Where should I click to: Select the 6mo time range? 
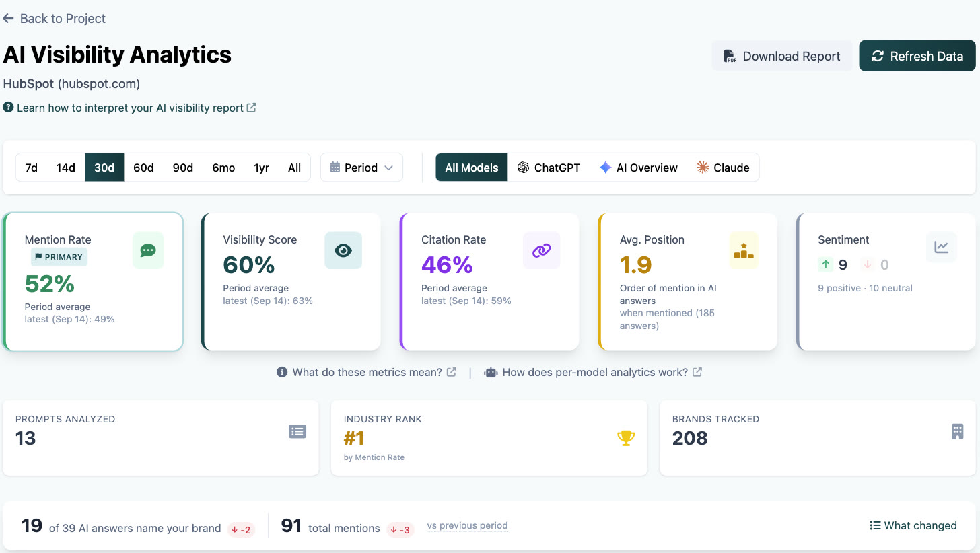tap(223, 168)
